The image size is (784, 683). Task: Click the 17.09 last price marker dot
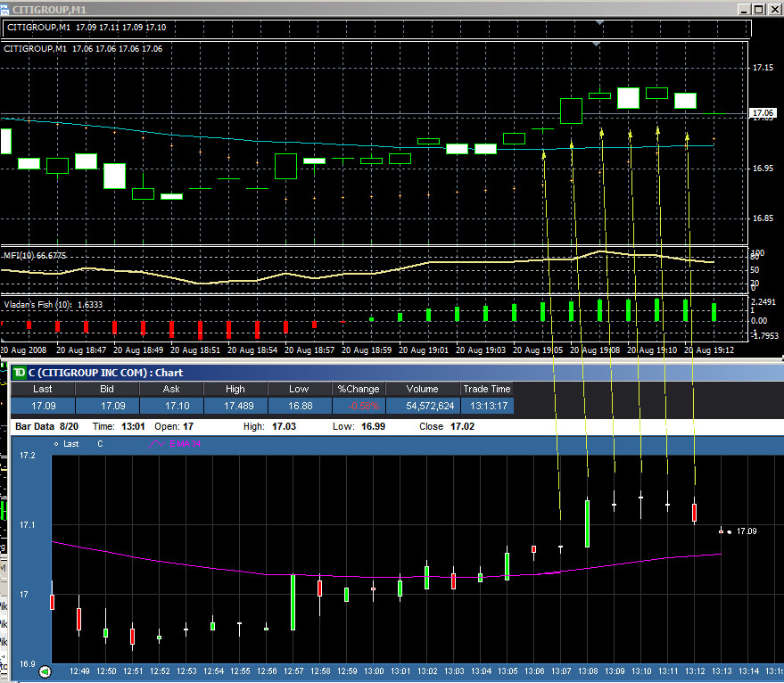[730, 531]
